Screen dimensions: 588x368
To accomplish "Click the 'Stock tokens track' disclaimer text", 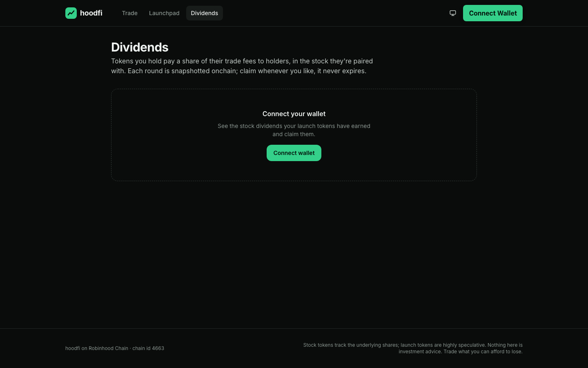I will (x=413, y=348).
